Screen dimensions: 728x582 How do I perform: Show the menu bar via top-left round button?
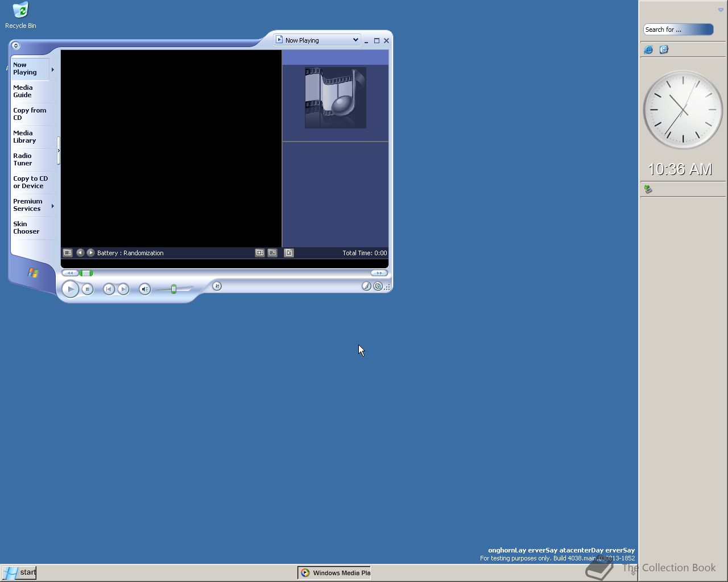click(15, 45)
